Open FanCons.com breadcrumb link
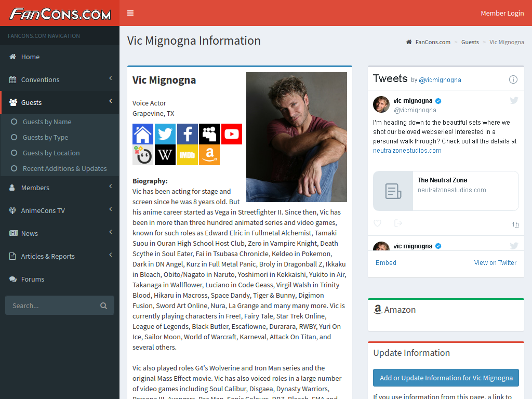The width and height of the screenshot is (532, 399). [x=433, y=42]
